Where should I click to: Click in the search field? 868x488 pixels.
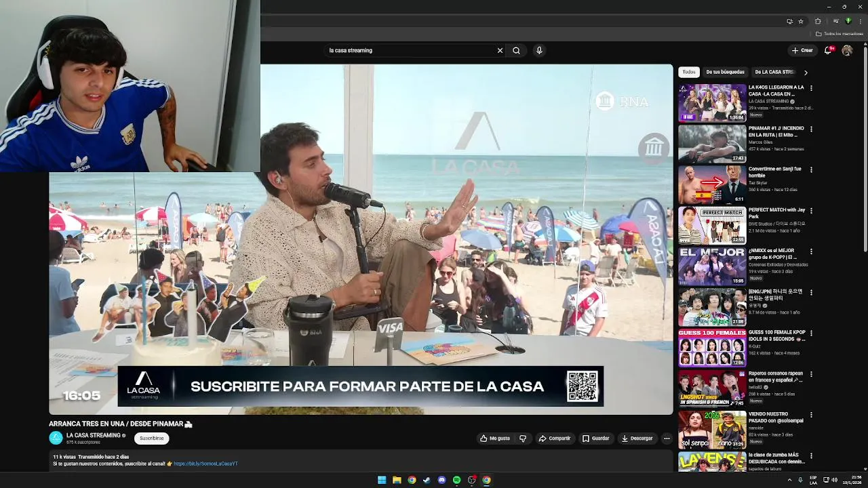pos(410,50)
